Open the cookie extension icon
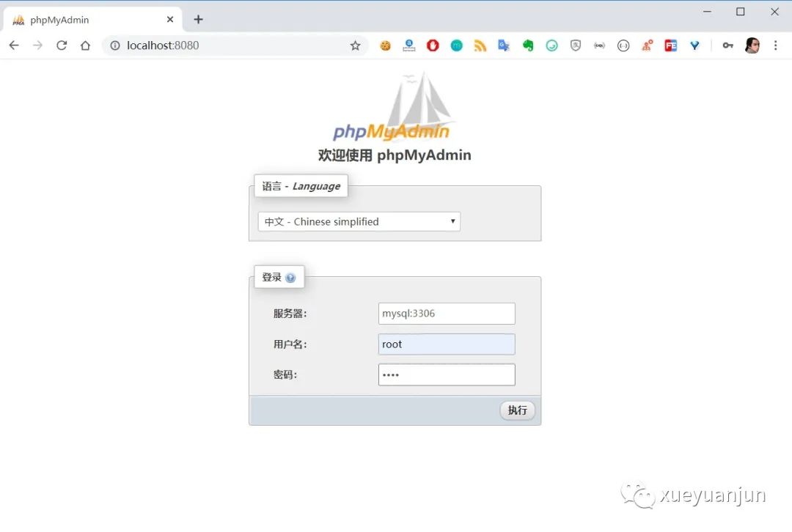Viewport: 792px width, 532px height. coord(386,45)
